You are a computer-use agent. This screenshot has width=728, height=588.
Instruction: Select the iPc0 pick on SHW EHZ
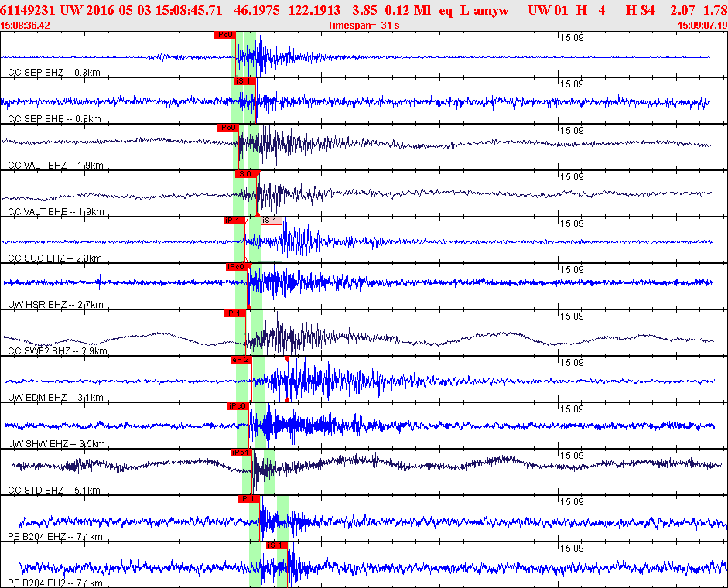click(x=238, y=406)
